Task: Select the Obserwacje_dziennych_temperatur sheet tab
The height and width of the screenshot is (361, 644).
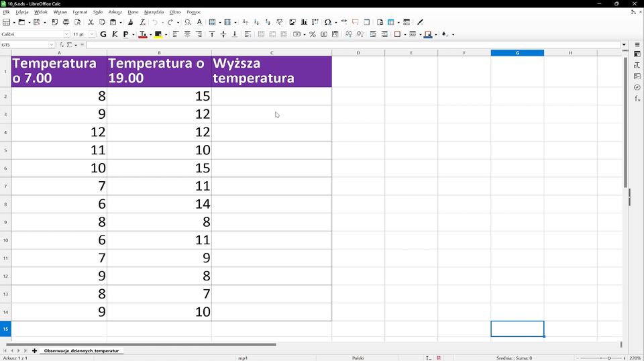Action: [x=81, y=351]
